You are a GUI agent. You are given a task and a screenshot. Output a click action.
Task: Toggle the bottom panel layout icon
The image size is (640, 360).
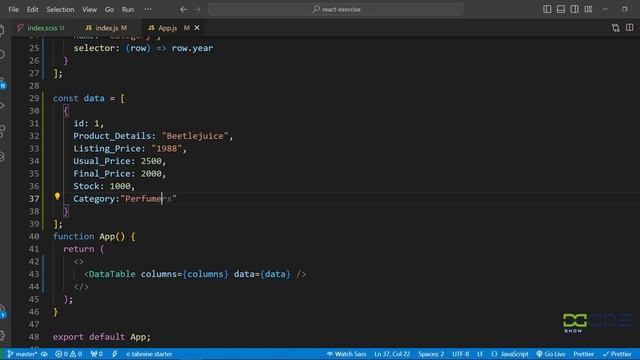(561, 9)
